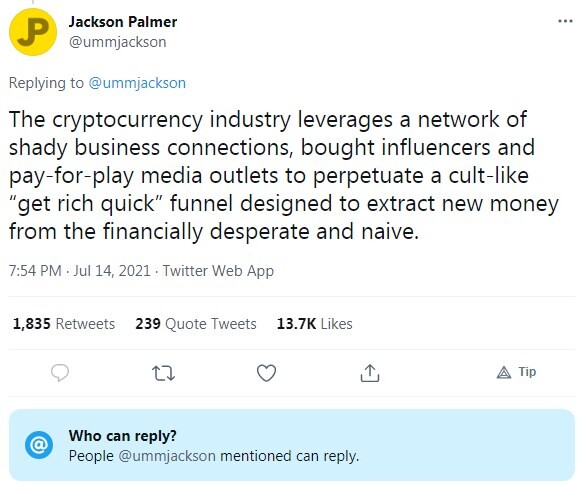Open the share tweet icon
The height and width of the screenshot is (486, 585).
pyautogui.click(x=370, y=373)
